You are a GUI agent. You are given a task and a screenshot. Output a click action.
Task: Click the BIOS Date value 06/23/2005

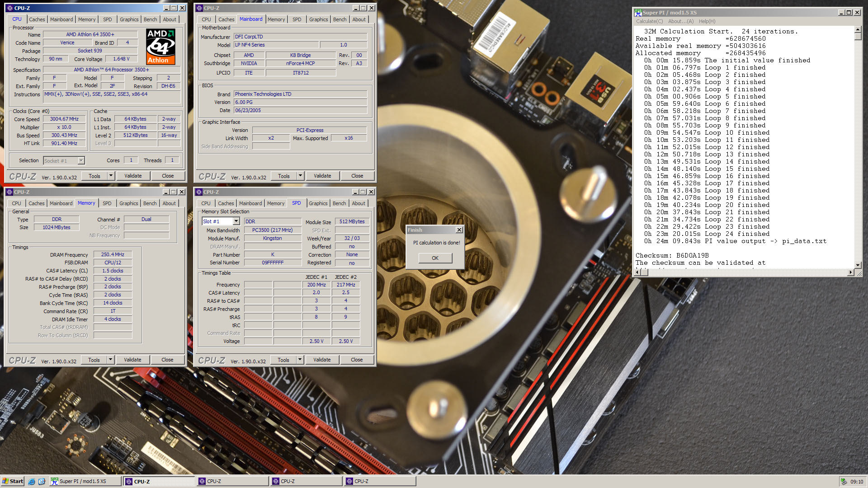[300, 110]
